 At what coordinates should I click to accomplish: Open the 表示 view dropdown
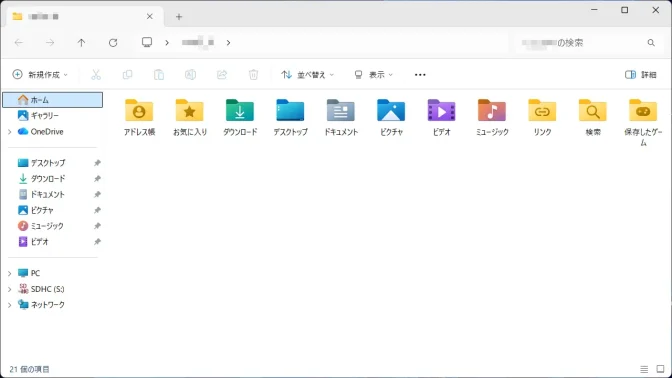(373, 75)
